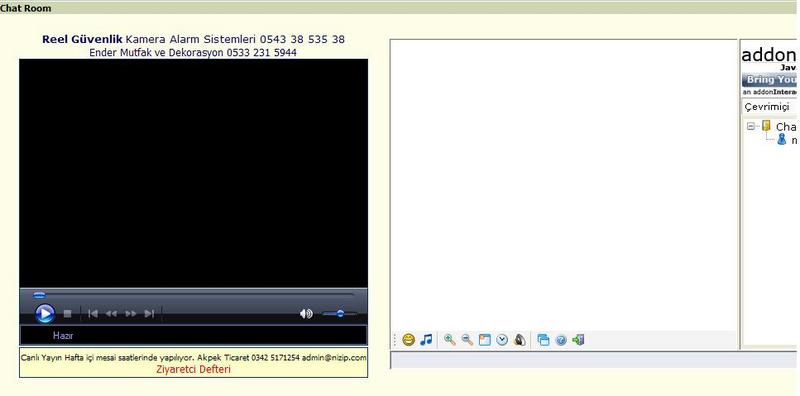Skip to previous track in player
This screenshot has height=396, width=800.
[93, 313]
